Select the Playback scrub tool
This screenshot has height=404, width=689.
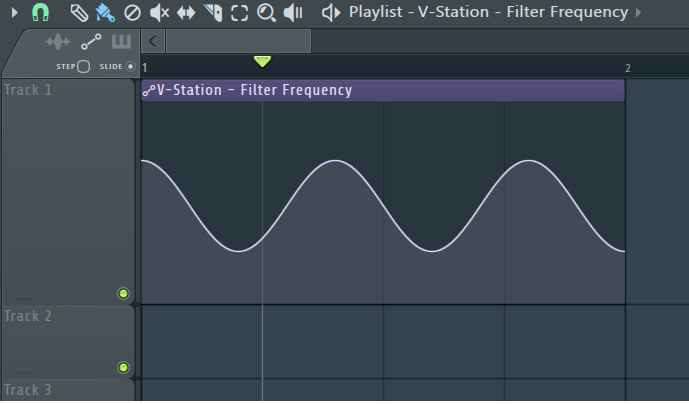293,13
